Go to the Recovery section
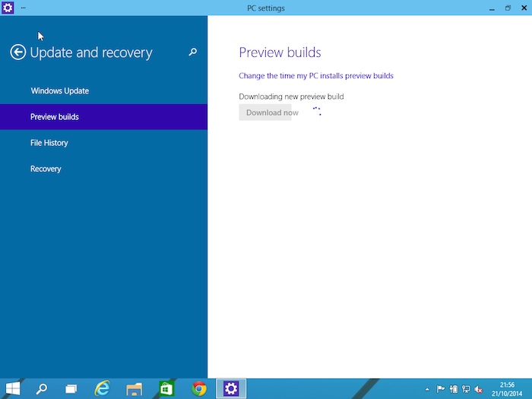Screen dimensions: 532x399 point(46,169)
